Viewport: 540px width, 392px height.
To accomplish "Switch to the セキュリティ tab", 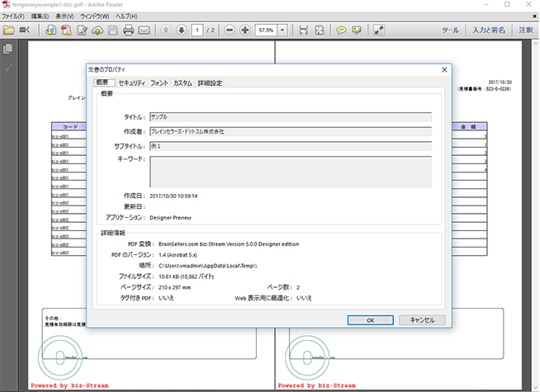I will (131, 83).
